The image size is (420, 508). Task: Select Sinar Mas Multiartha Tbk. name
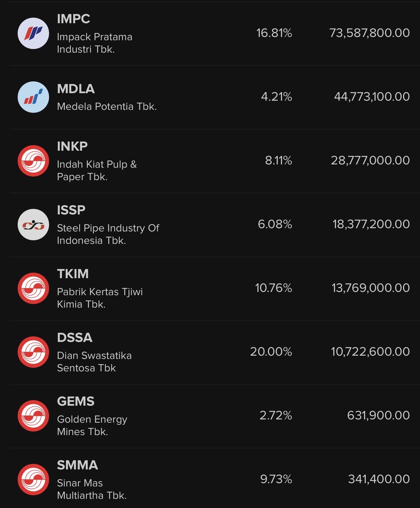[92, 489]
